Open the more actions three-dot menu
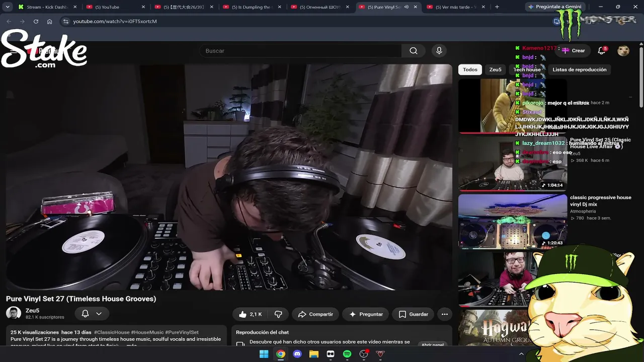Image resolution: width=644 pixels, height=362 pixels. point(445,314)
